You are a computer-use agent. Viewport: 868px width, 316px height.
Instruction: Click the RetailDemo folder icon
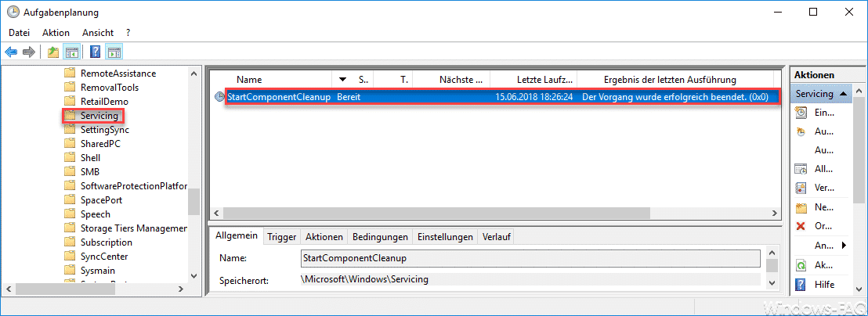click(69, 101)
